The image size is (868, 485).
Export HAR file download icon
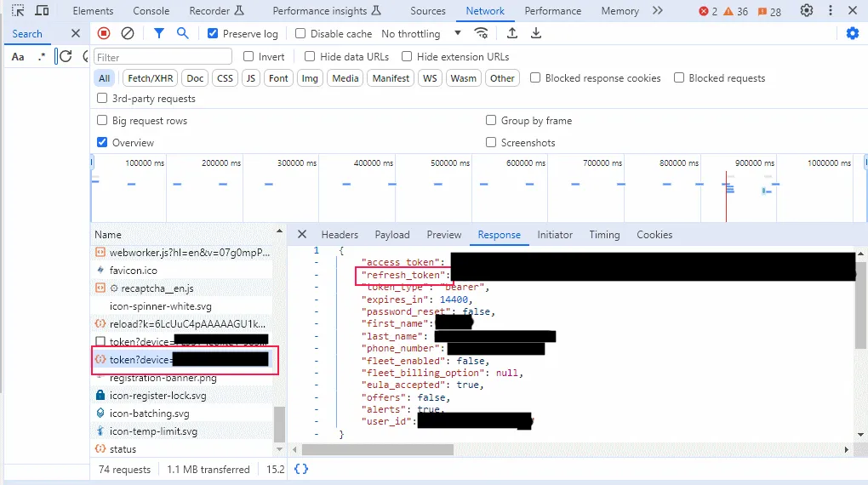[536, 33]
